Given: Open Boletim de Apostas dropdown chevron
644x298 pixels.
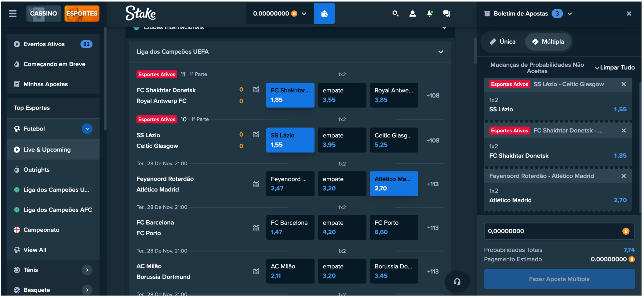Looking at the screenshot, I should (x=570, y=14).
